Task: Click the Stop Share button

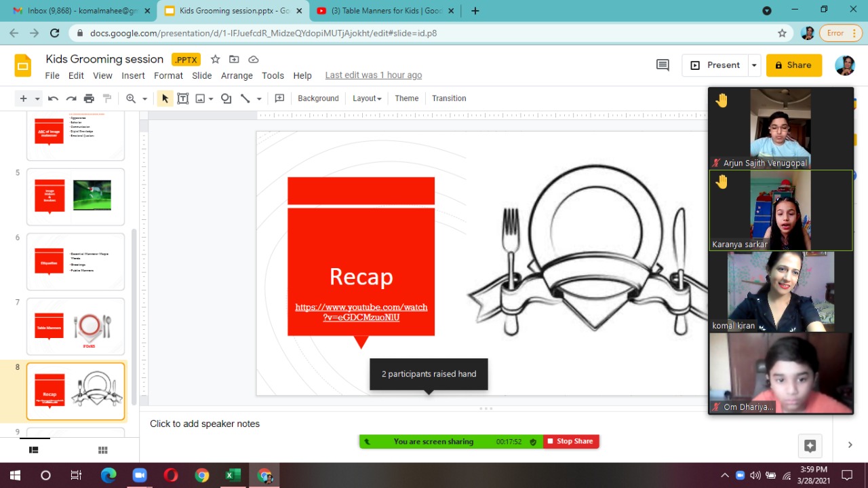Action: click(x=570, y=441)
